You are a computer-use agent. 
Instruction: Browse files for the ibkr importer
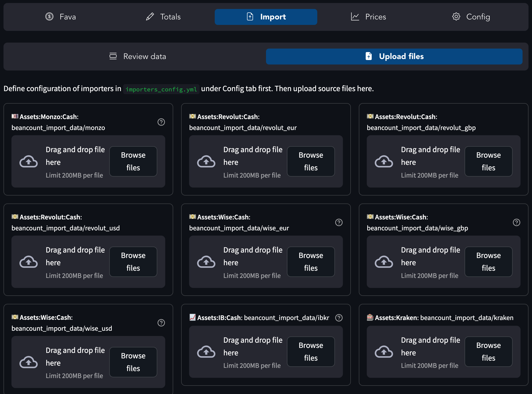311,352
